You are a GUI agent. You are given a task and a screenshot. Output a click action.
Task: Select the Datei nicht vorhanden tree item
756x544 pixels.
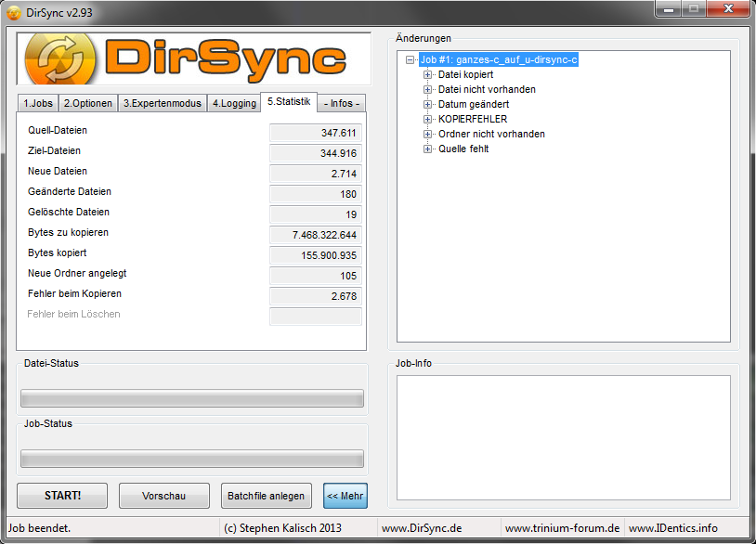click(487, 90)
